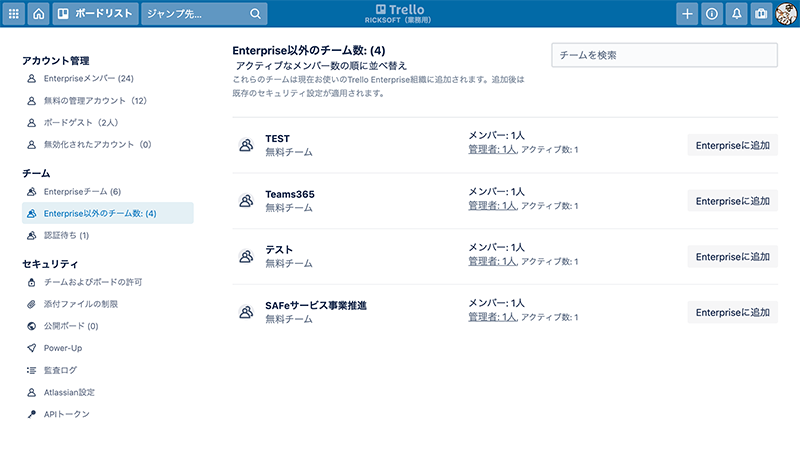800x450 pixels.
Task: Click the magnifier search icon in header
Action: pos(255,14)
